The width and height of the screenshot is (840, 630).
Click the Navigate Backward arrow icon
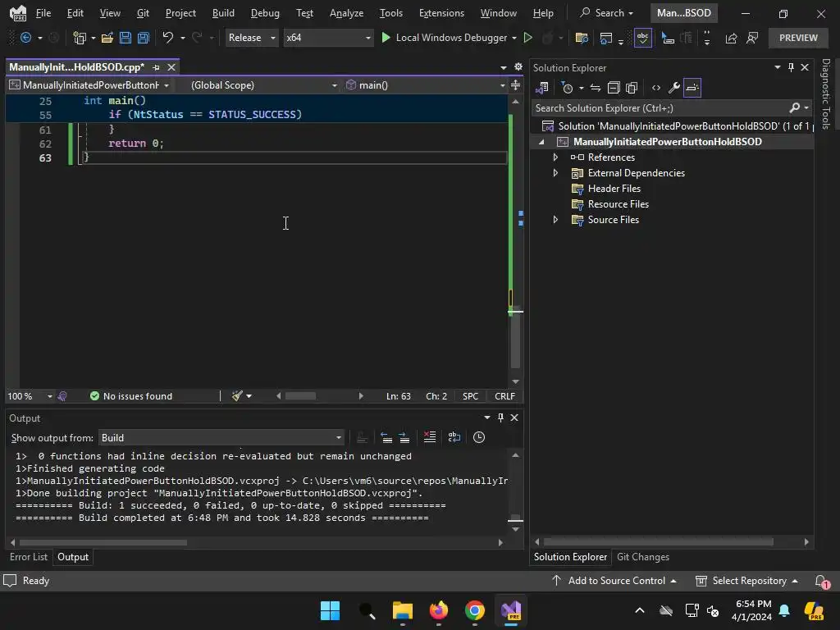coord(25,38)
